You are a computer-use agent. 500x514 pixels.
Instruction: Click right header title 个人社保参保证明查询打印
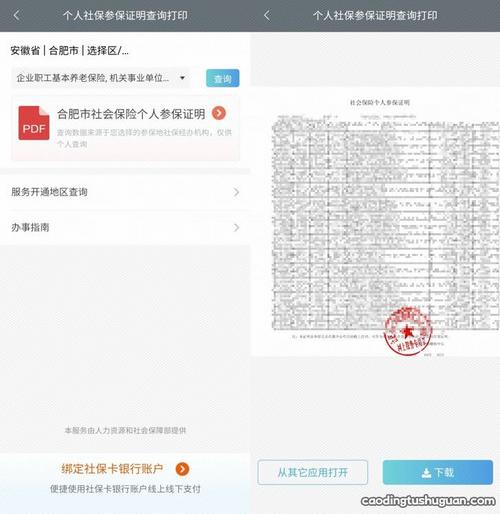pos(375,15)
